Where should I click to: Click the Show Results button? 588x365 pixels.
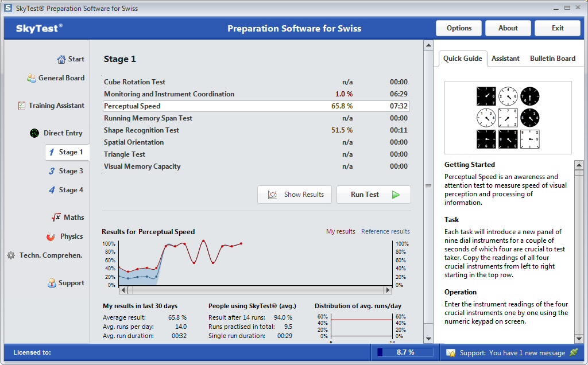tap(295, 195)
